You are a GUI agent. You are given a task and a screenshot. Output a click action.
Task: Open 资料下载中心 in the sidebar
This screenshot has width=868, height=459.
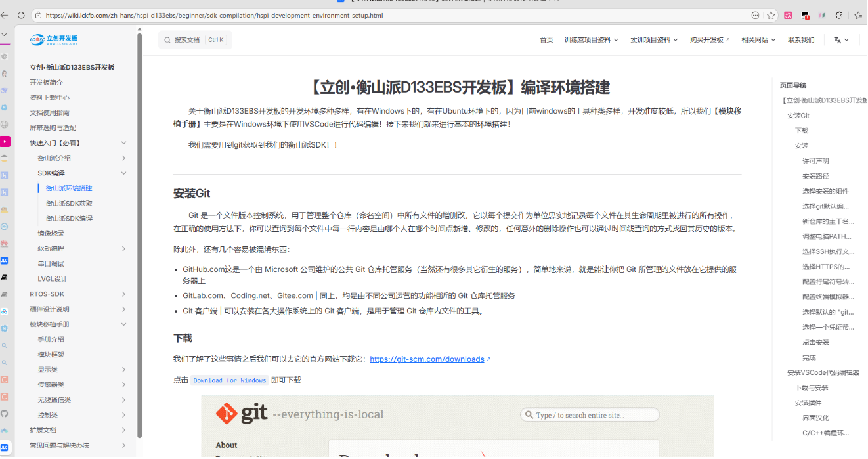49,98
